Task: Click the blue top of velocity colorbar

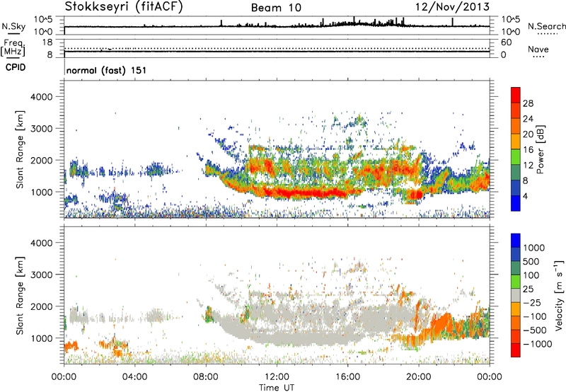Action: pos(516,241)
